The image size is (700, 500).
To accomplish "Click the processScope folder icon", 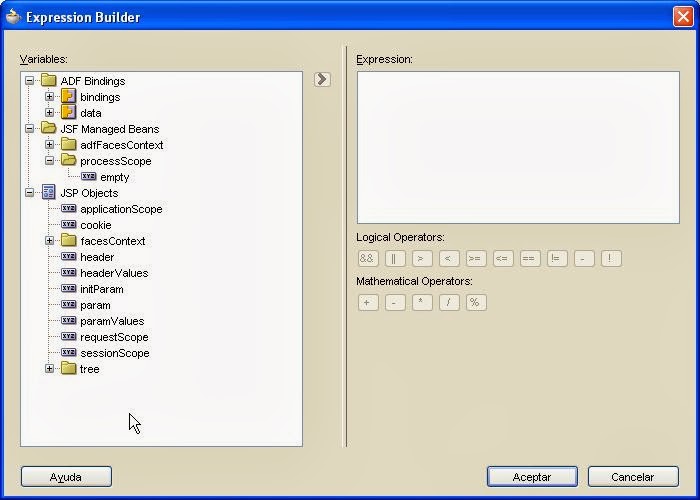I will 68,160.
